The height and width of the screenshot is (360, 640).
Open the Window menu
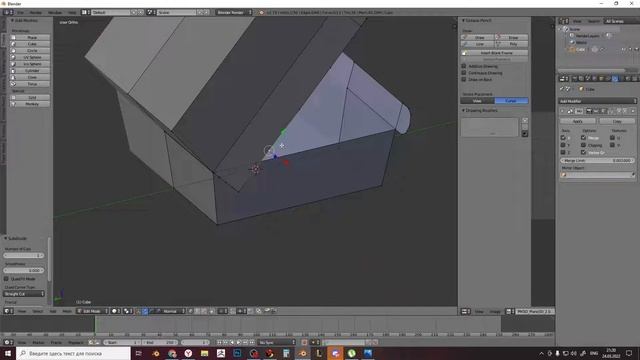55,12
